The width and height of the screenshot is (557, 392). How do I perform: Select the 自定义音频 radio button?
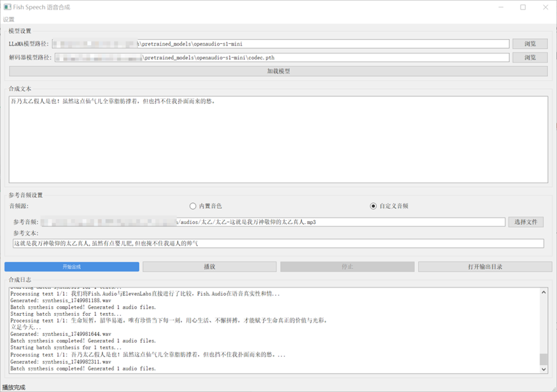389,206
